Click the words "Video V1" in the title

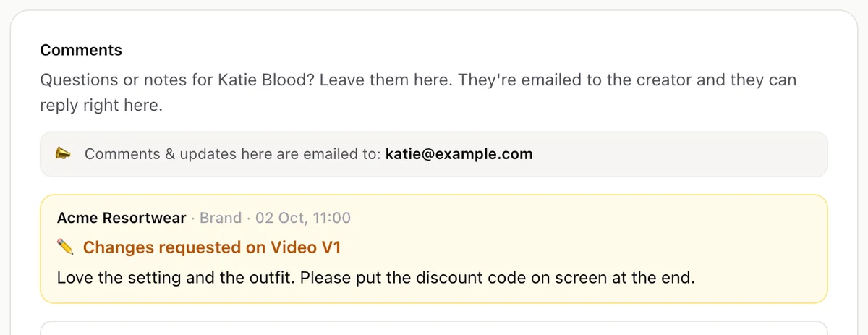(305, 247)
